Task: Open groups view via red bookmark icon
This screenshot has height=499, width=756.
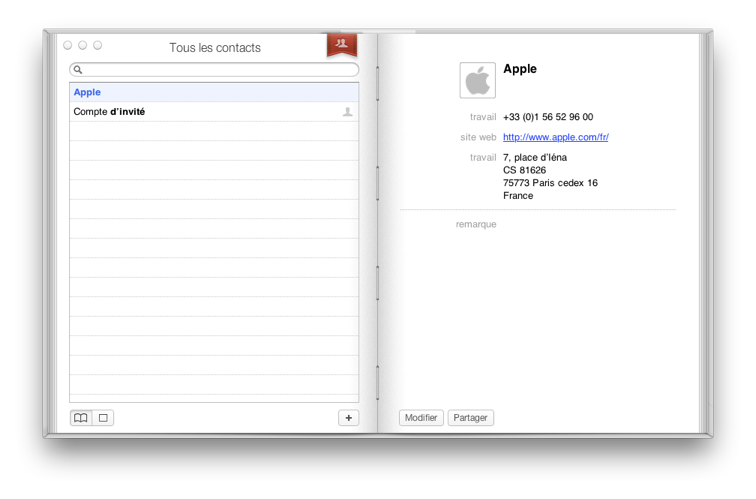Action: point(342,45)
